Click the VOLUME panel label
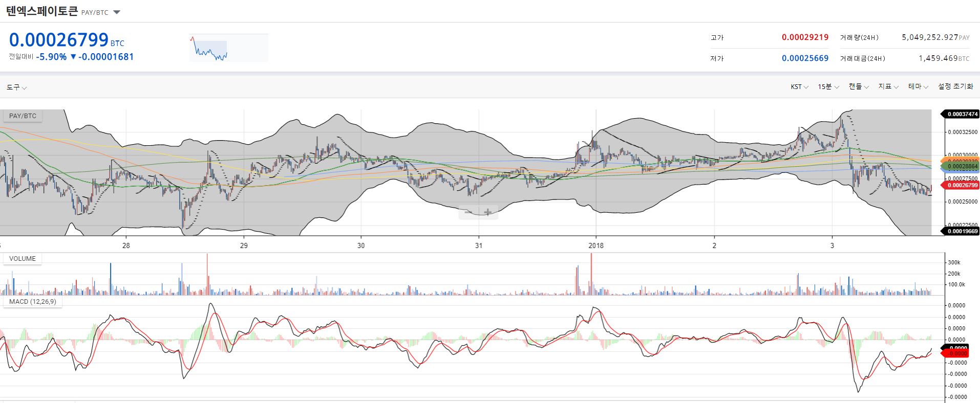The image size is (980, 403). point(23,259)
